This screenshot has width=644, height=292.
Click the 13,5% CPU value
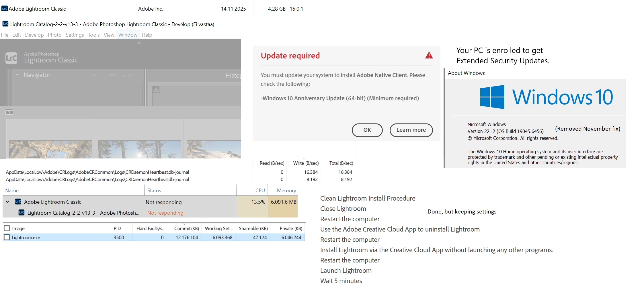[x=258, y=202]
